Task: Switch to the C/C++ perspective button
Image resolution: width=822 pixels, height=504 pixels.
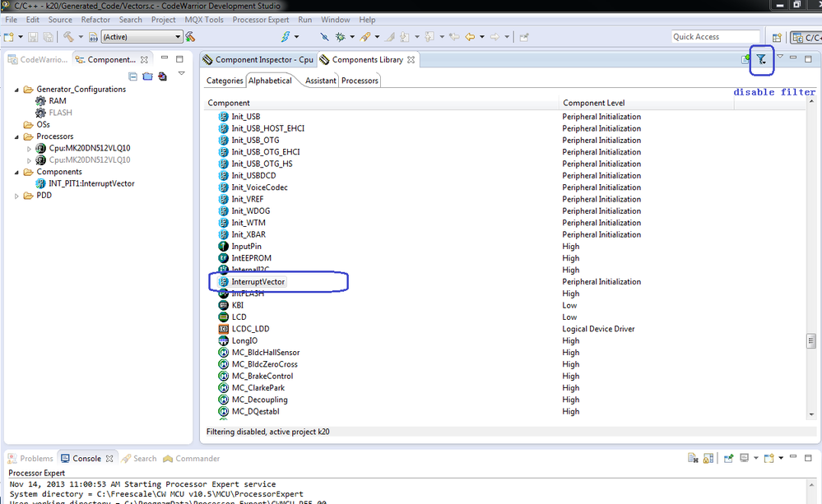Action: click(x=806, y=37)
